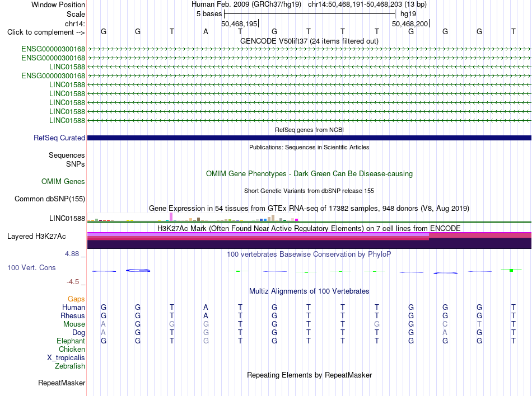Click the orange "Gaps" label
The height and width of the screenshot is (396, 532).
76,299
